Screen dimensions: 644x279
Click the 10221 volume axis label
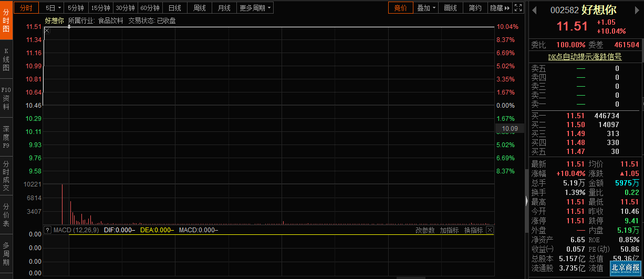(33, 184)
